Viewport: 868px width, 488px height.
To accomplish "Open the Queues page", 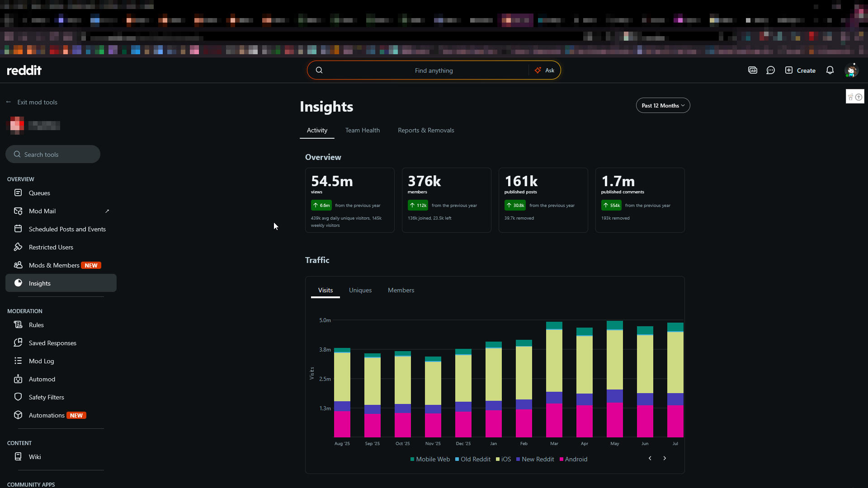I will tap(61, 193).
